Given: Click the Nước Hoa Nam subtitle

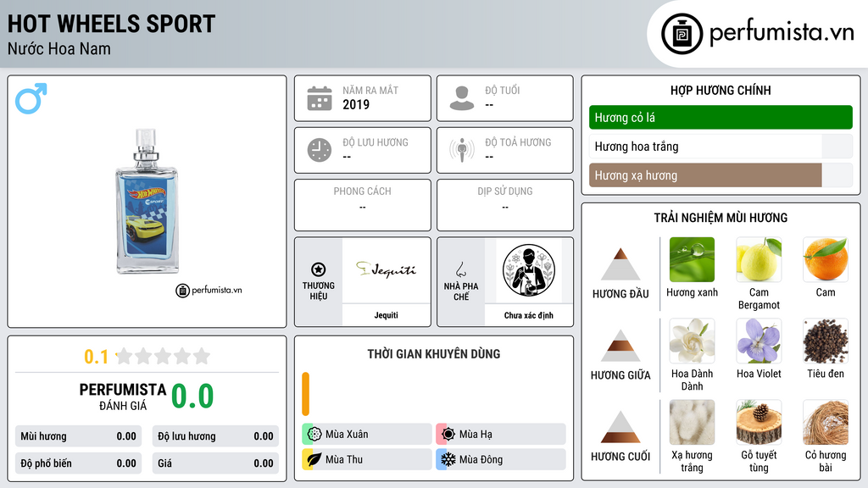Looking at the screenshot, I should click(59, 49).
